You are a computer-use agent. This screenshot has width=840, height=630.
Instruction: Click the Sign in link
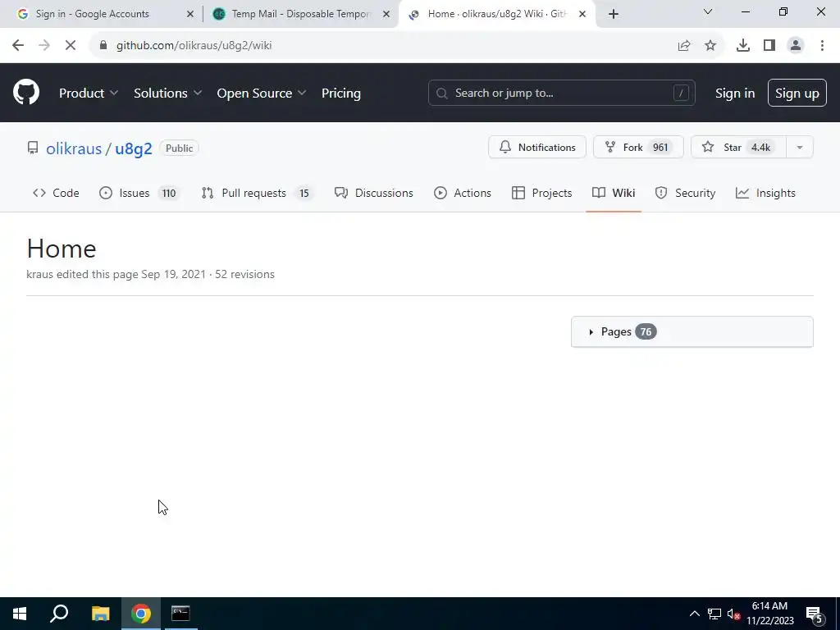(734, 94)
